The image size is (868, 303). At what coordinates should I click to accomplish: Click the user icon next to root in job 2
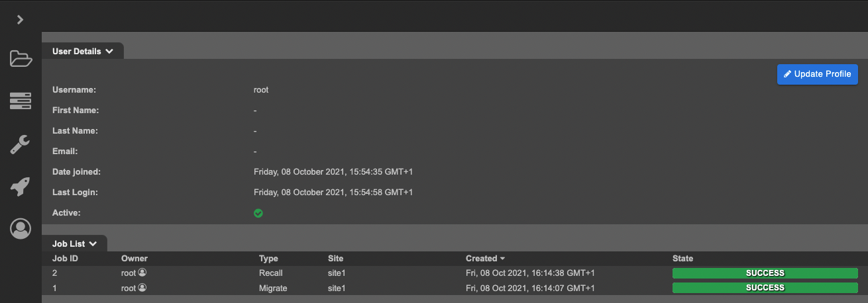click(x=142, y=273)
